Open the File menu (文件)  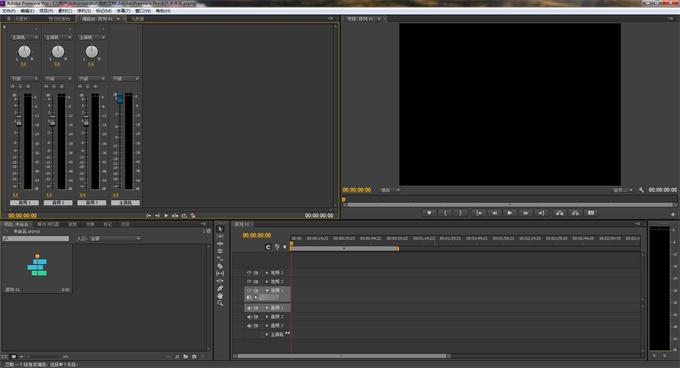[x=9, y=10]
